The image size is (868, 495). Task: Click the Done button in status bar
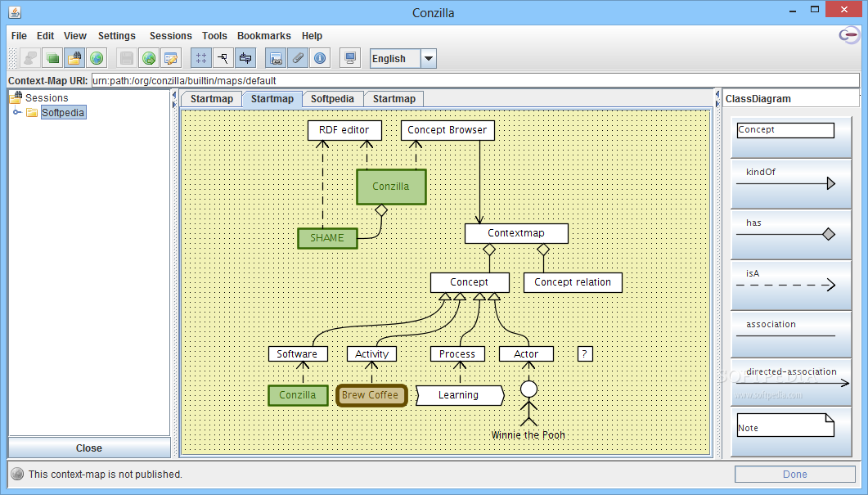(795, 474)
